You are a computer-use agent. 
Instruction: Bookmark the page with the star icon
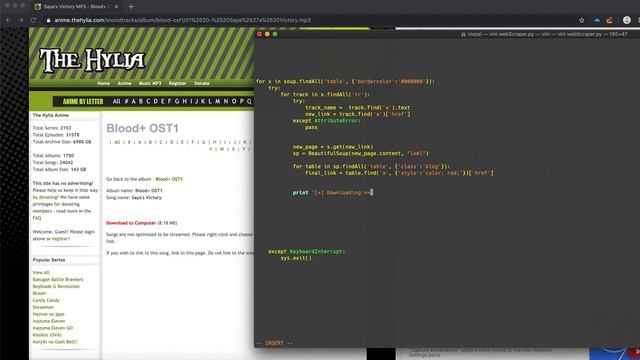pyautogui.click(x=582, y=20)
